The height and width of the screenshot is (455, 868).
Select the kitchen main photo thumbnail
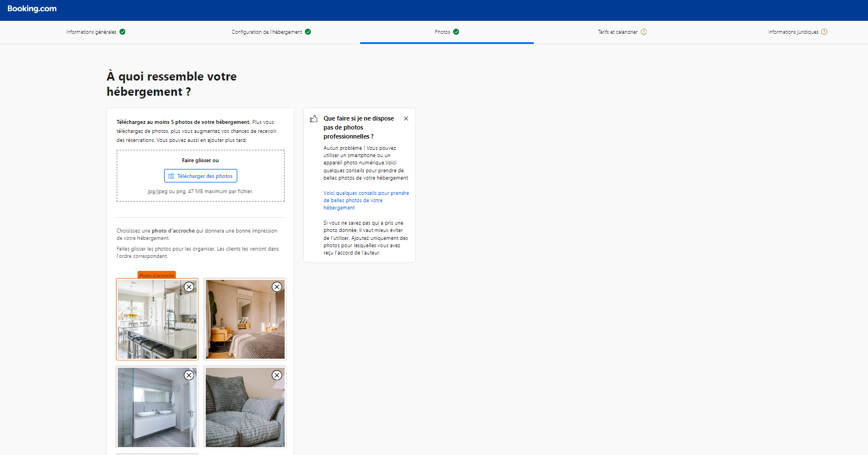click(157, 319)
